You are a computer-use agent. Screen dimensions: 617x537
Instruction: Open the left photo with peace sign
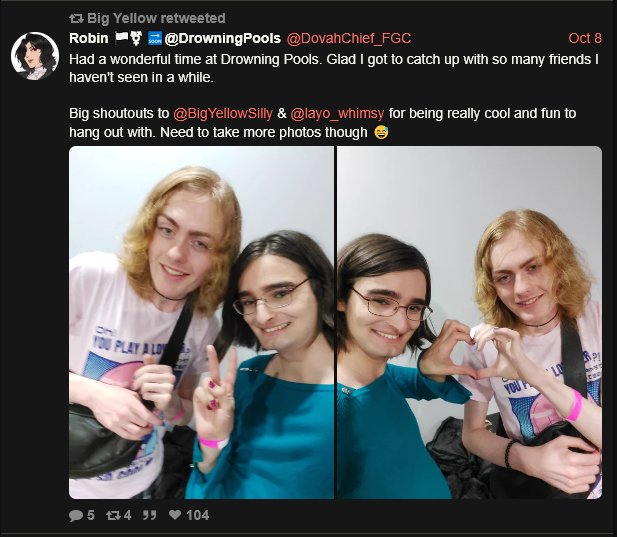click(x=201, y=323)
